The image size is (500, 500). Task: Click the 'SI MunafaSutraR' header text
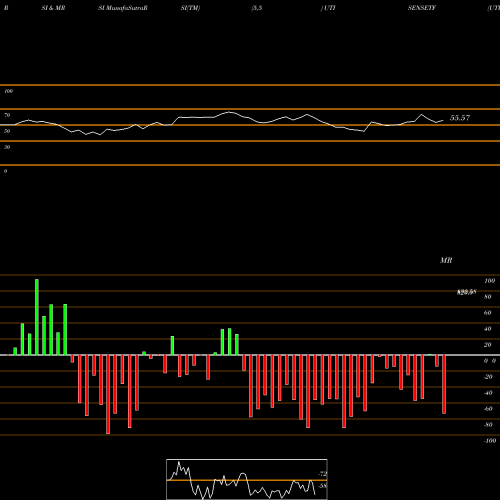point(123,8)
